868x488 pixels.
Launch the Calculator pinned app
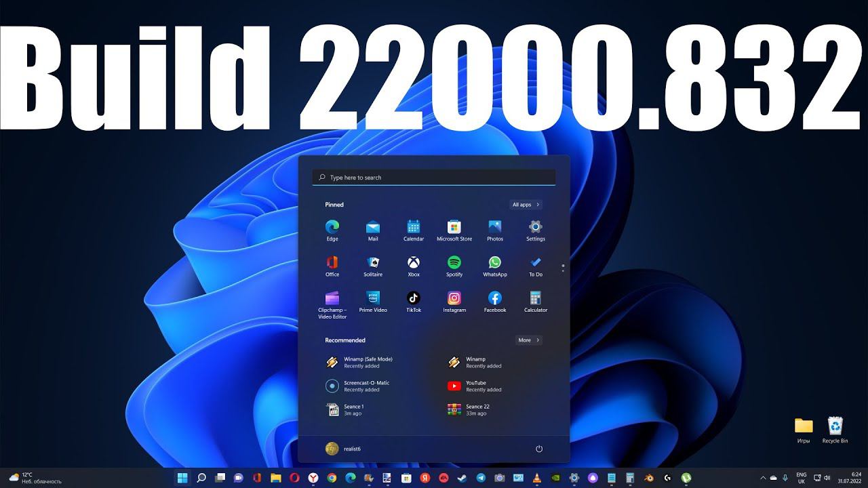coord(536,302)
